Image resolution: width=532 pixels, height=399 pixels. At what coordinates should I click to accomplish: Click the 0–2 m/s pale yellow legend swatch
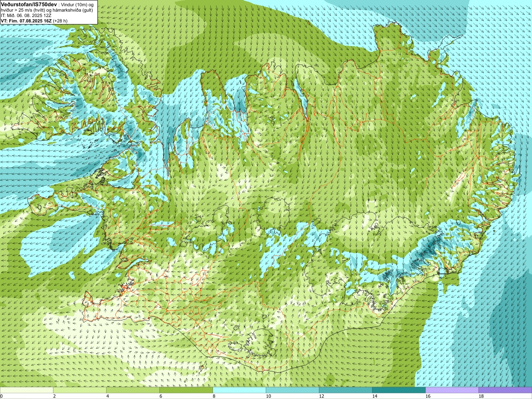27,390
